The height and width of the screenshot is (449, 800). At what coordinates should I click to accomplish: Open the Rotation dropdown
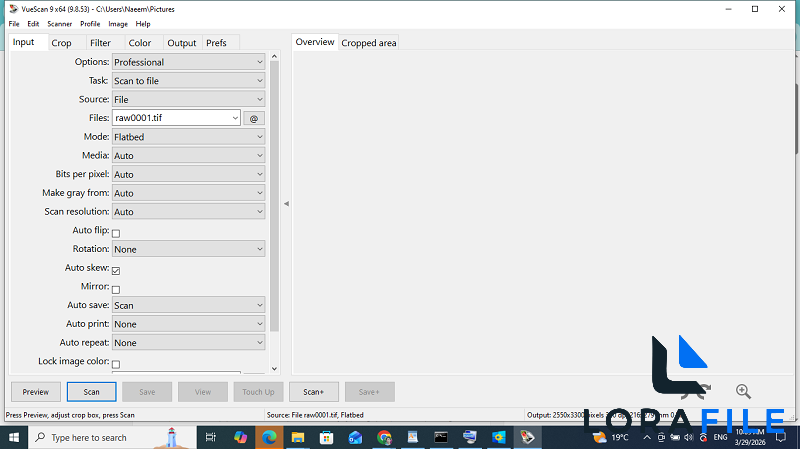[x=188, y=249]
